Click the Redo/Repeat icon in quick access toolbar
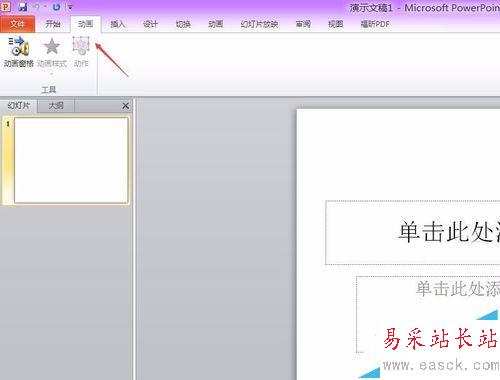Image resolution: width=500 pixels, height=380 pixels. (x=56, y=7)
